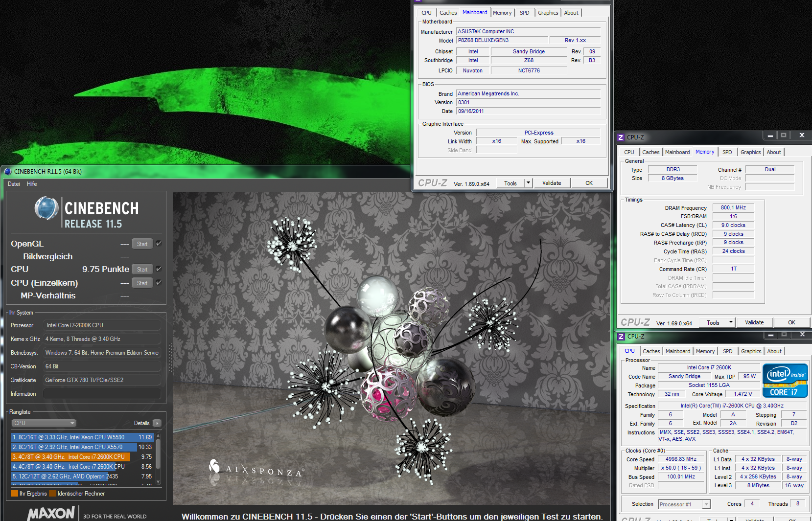812x521 pixels.
Task: Open SPD tab in Memory window
Action: pos(727,152)
